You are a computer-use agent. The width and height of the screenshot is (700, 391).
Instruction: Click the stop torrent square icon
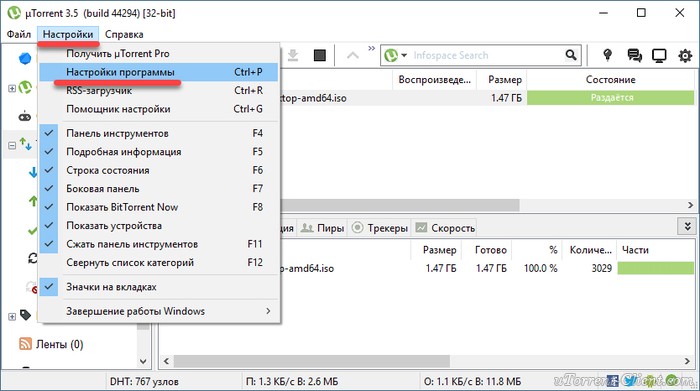[320, 55]
